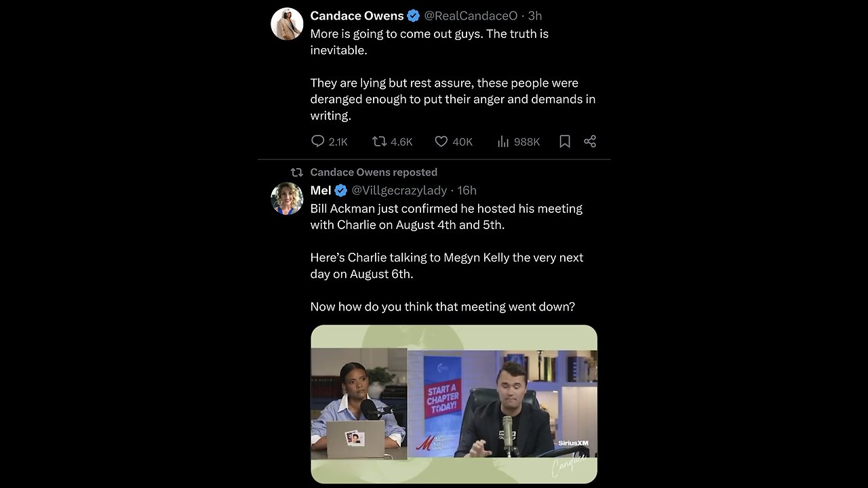The width and height of the screenshot is (868, 488).
Task: Open the 16h timestamp on Mel's tweet
Action: [467, 190]
